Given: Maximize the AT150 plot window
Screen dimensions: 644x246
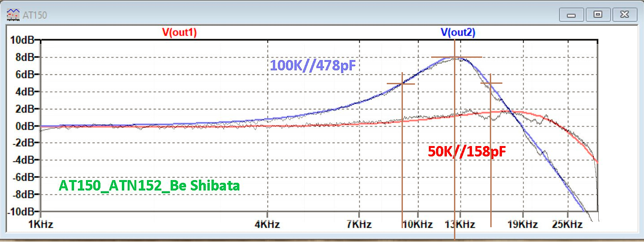Looking at the screenshot, I should click(598, 15).
